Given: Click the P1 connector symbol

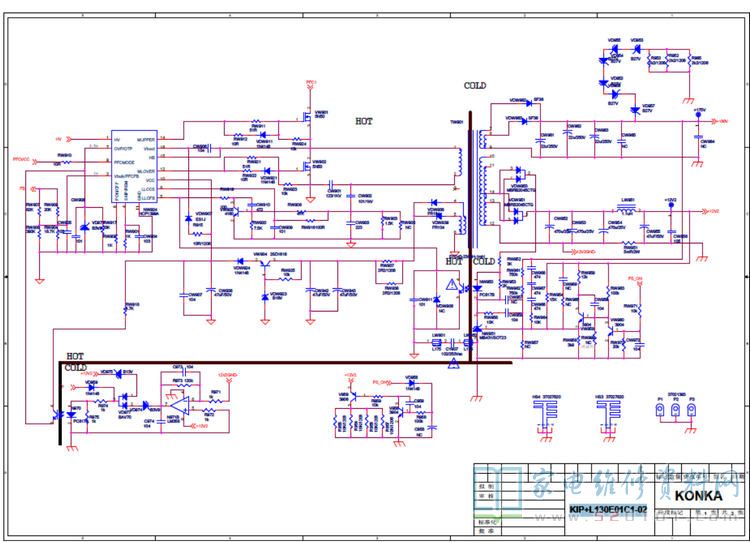Looking at the screenshot, I should tap(660, 410).
